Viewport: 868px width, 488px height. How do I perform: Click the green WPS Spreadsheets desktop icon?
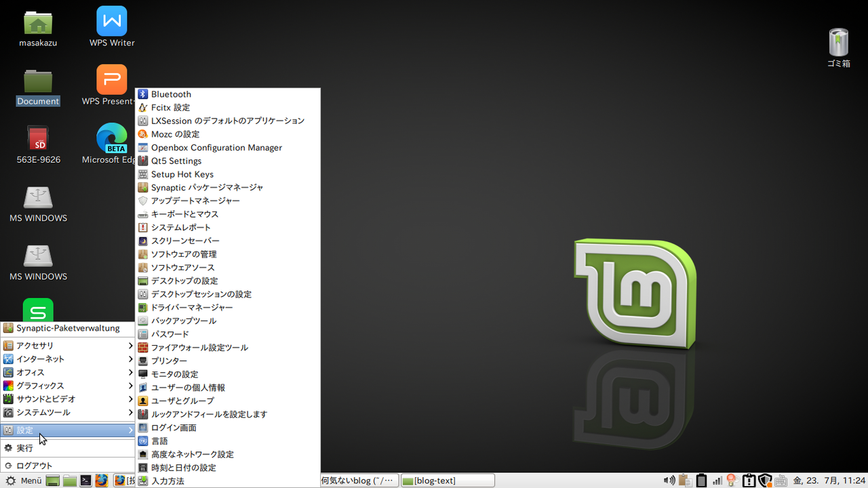[x=38, y=310]
